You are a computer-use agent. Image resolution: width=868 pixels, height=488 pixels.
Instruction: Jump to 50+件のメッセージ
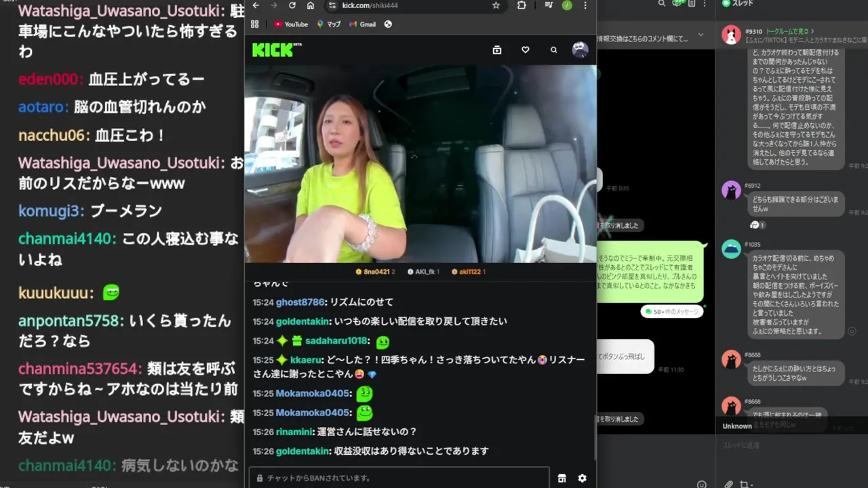(x=672, y=312)
